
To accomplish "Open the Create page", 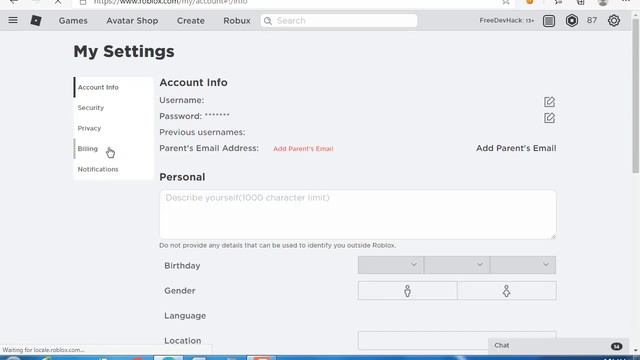I will (191, 21).
